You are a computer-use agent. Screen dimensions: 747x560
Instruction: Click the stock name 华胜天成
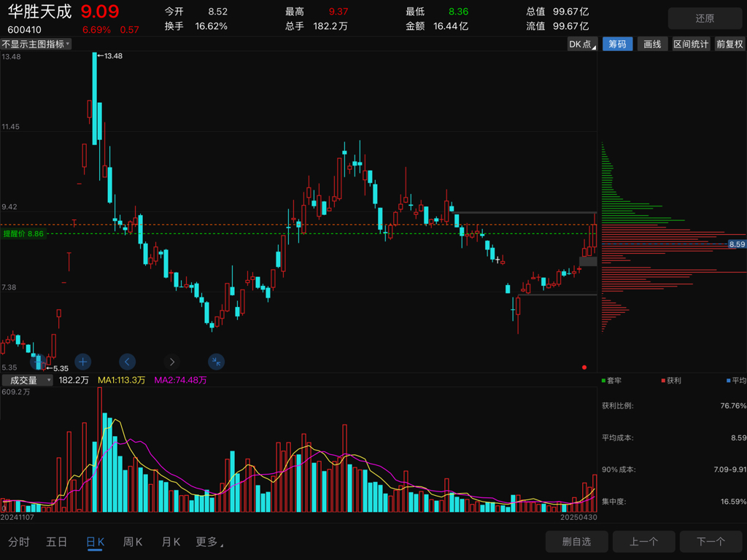pyautogui.click(x=39, y=12)
